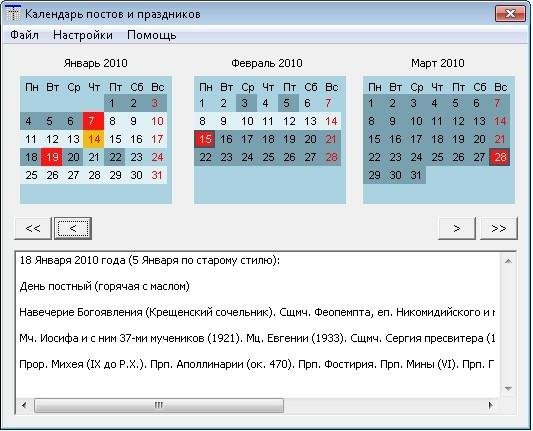Go back one month with < button
This screenshot has width=533, height=431.
73,228
